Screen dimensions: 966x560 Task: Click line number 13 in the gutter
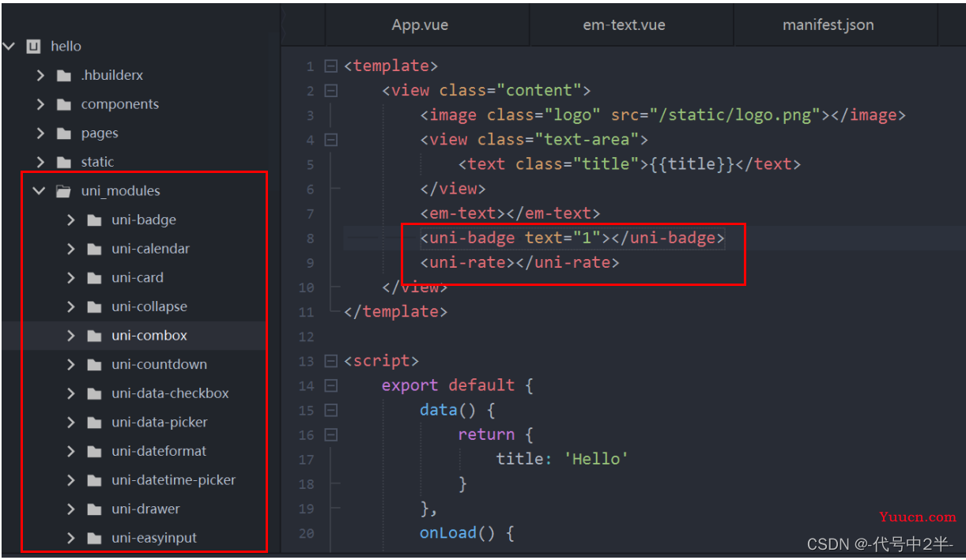click(x=307, y=361)
